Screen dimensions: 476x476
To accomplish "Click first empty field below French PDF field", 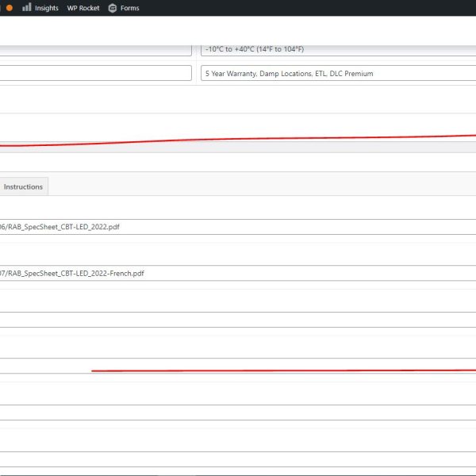I will 238,319.
